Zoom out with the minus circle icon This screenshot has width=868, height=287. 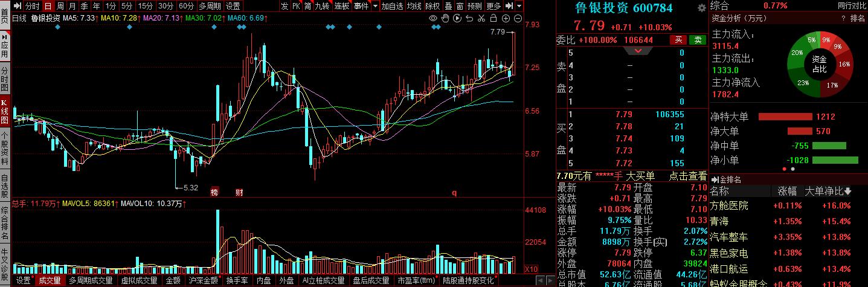(x=517, y=18)
